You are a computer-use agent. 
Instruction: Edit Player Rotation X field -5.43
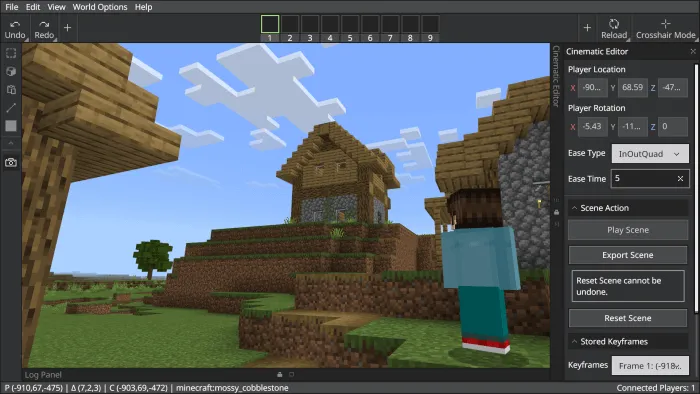[592, 126]
